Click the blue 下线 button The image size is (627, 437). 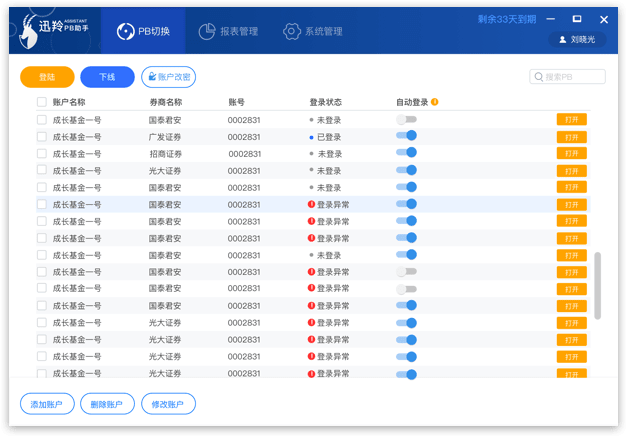click(107, 77)
